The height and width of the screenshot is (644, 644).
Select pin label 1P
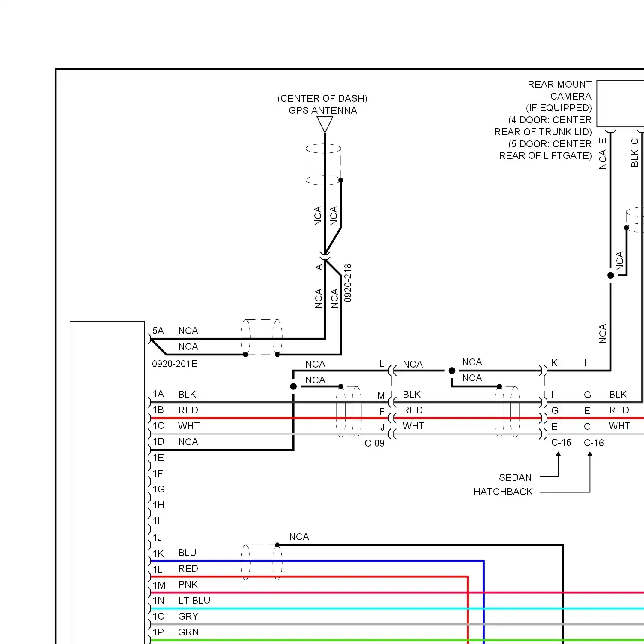pos(158,632)
